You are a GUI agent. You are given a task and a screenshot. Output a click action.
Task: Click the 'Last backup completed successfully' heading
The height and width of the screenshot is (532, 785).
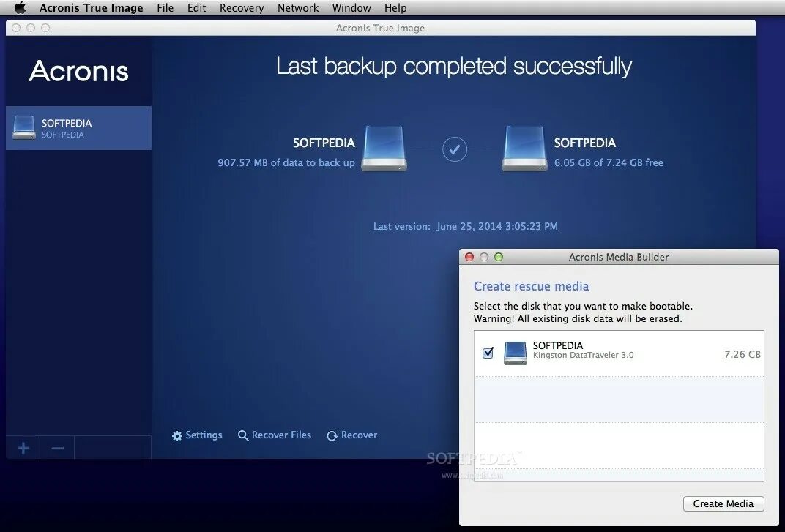click(454, 66)
